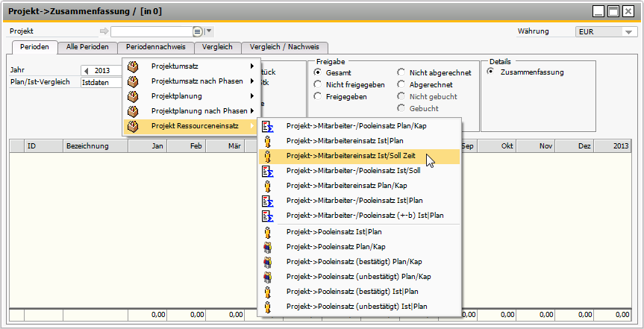644x329 pixels.
Task: Click the person icon of Mitarbeitereinsatz Ist/Soll Zeit
Action: pyautogui.click(x=268, y=156)
